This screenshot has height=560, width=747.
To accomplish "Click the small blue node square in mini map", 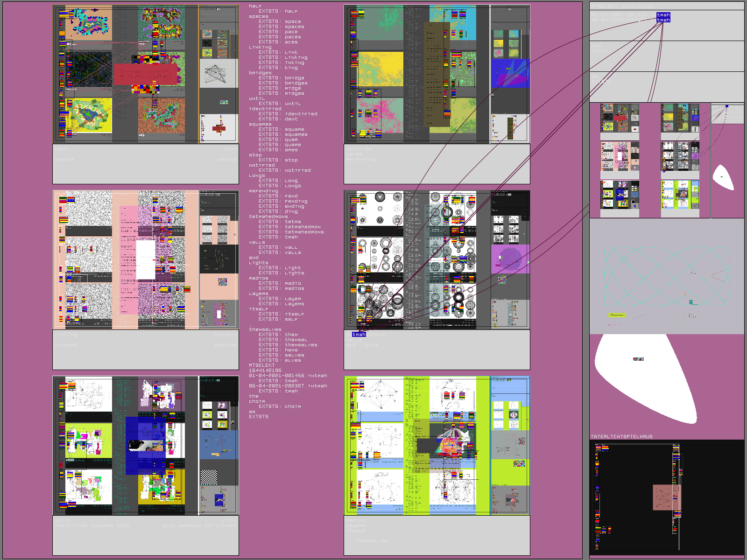I will [x=726, y=106].
